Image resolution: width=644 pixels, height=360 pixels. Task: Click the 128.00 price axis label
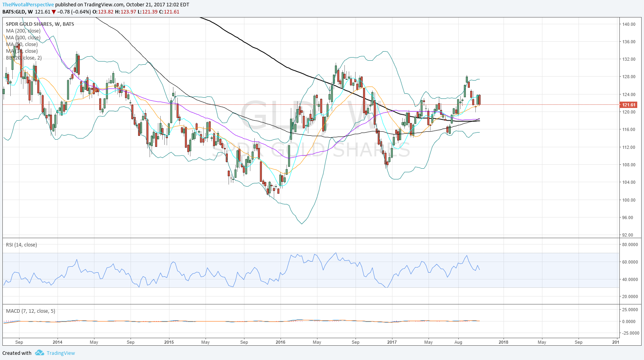coord(629,77)
